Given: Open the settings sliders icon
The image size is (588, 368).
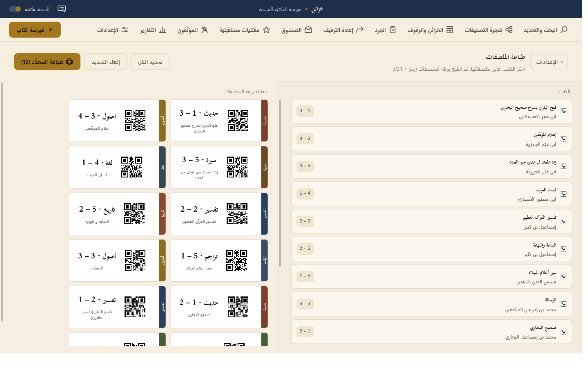Looking at the screenshot, I should click(125, 30).
